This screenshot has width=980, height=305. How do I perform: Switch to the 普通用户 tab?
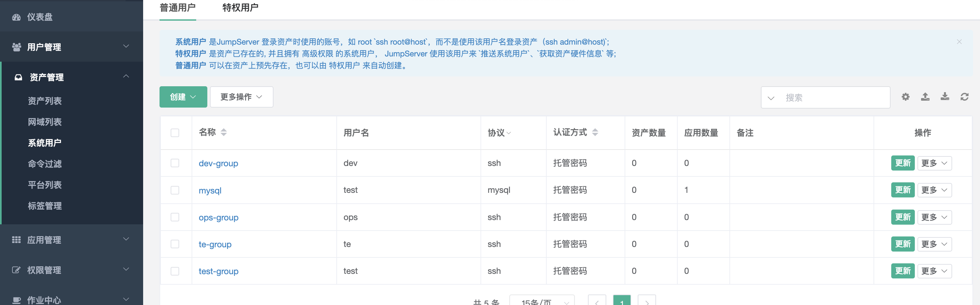coord(178,8)
